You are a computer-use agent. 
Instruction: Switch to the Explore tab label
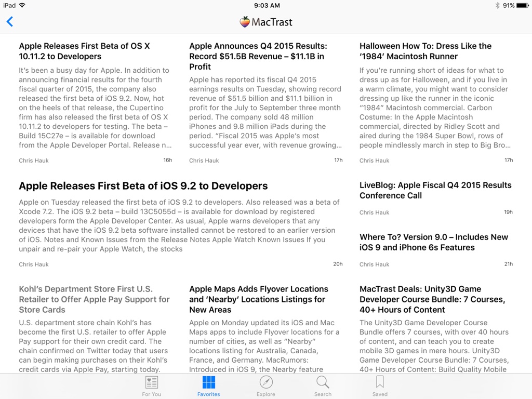pyautogui.click(x=265, y=394)
